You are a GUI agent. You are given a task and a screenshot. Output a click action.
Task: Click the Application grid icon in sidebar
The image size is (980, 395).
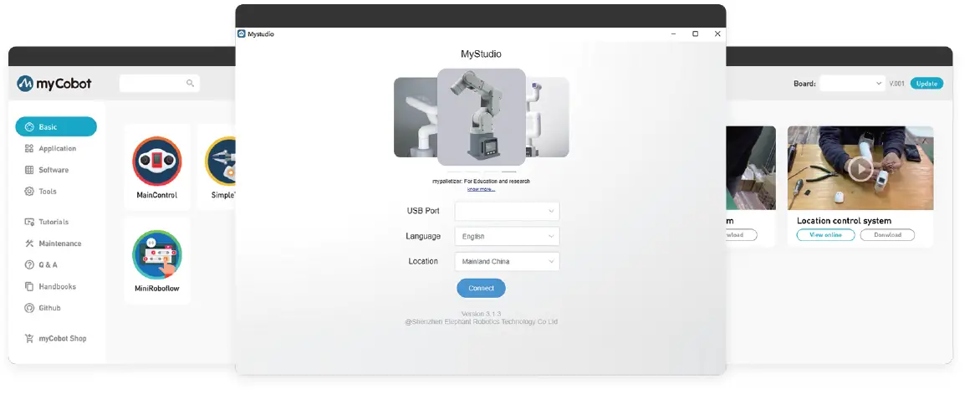(28, 148)
